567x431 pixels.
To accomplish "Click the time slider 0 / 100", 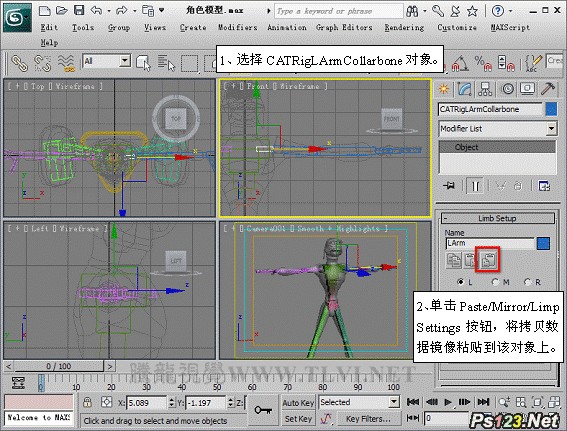I will [x=59, y=366].
